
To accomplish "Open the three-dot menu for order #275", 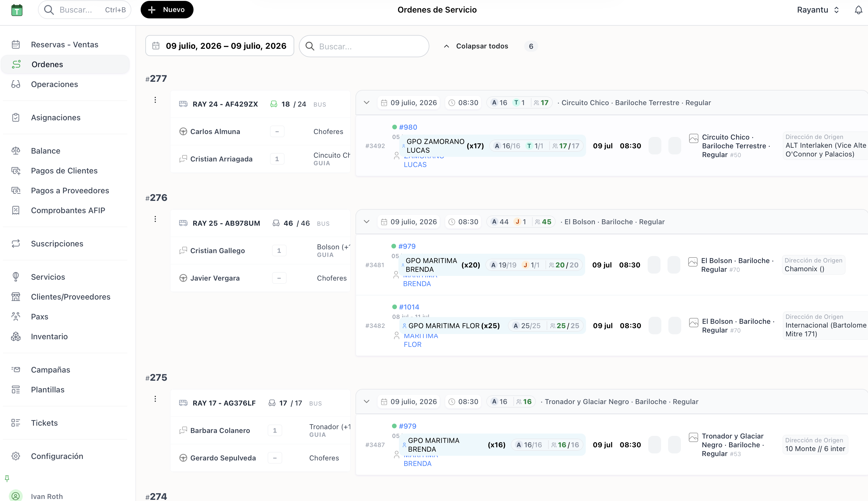I will coord(156,399).
